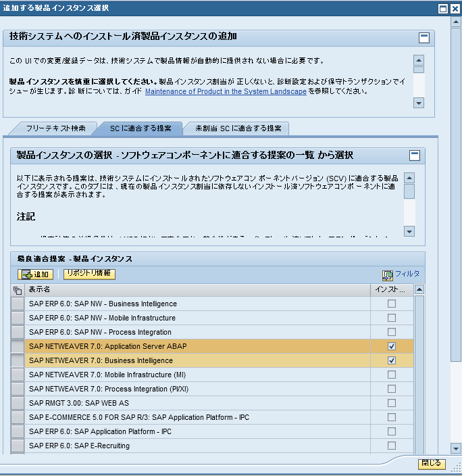Click SAP NETWEAVER 7.0: Process Integration (PI/XI) text
The height and width of the screenshot is (476, 462).
pos(109,389)
